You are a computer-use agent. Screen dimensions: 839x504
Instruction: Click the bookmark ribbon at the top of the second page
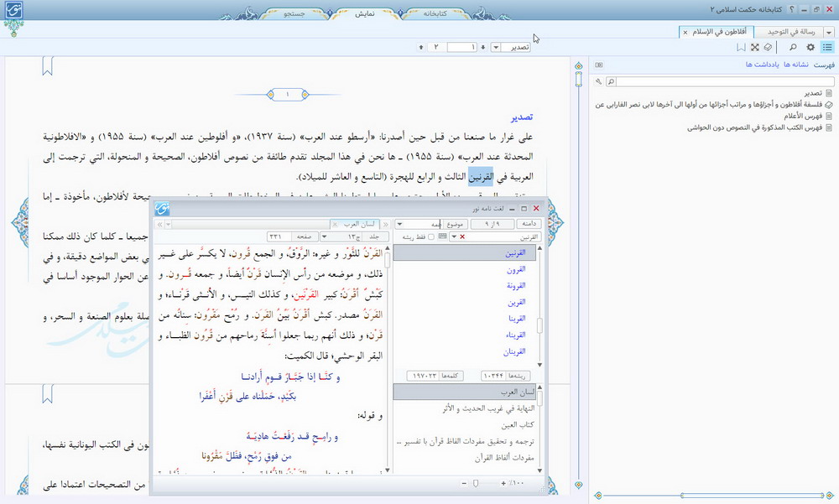pos(48,394)
